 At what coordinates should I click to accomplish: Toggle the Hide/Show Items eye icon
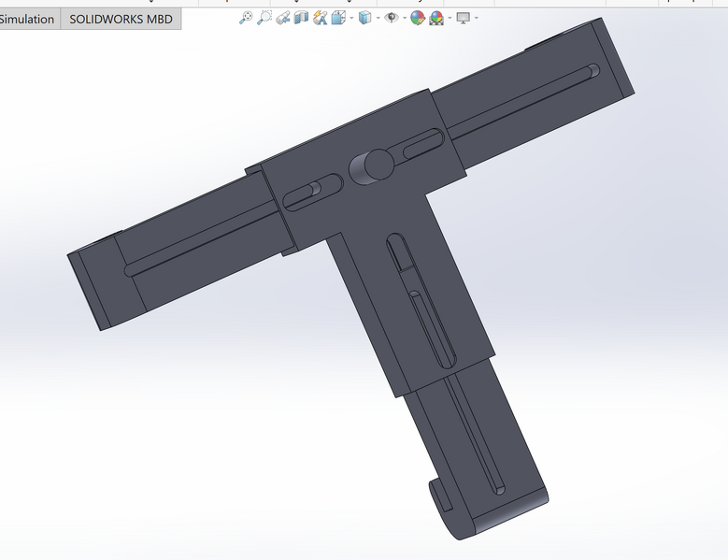click(x=392, y=18)
